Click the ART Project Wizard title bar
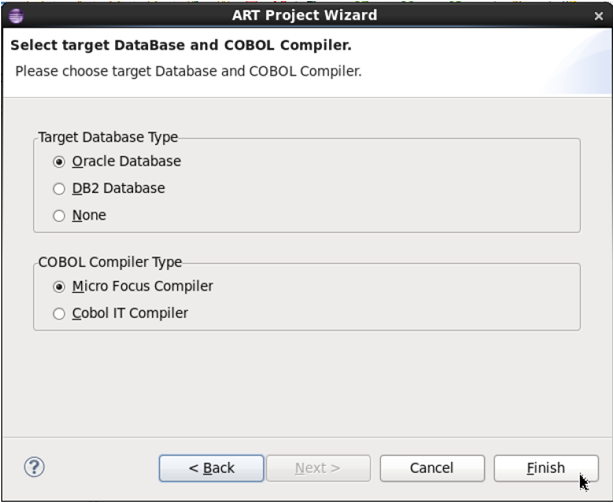This screenshot has width=614, height=503. pyautogui.click(x=306, y=15)
